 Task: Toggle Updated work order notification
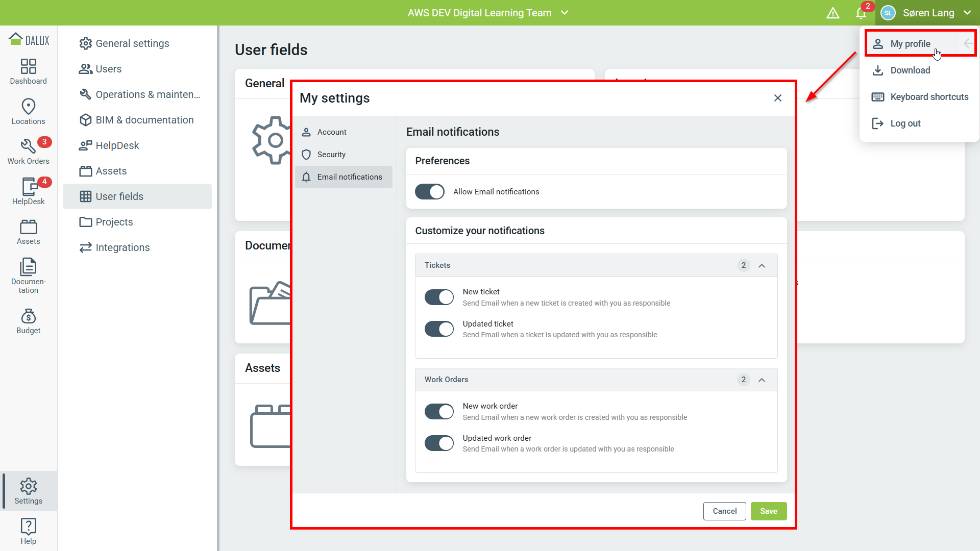point(439,443)
